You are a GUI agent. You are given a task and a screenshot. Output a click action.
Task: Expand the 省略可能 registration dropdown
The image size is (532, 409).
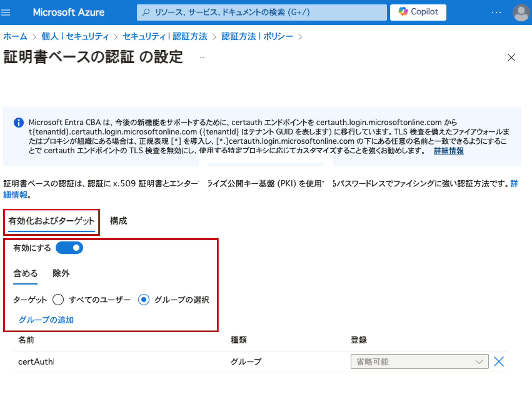coord(419,361)
